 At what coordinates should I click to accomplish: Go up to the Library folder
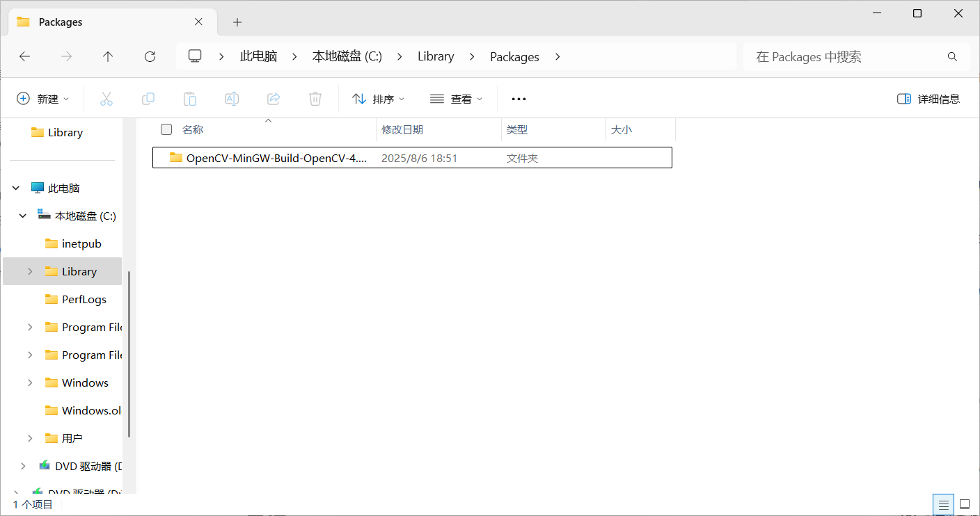pyautogui.click(x=108, y=56)
